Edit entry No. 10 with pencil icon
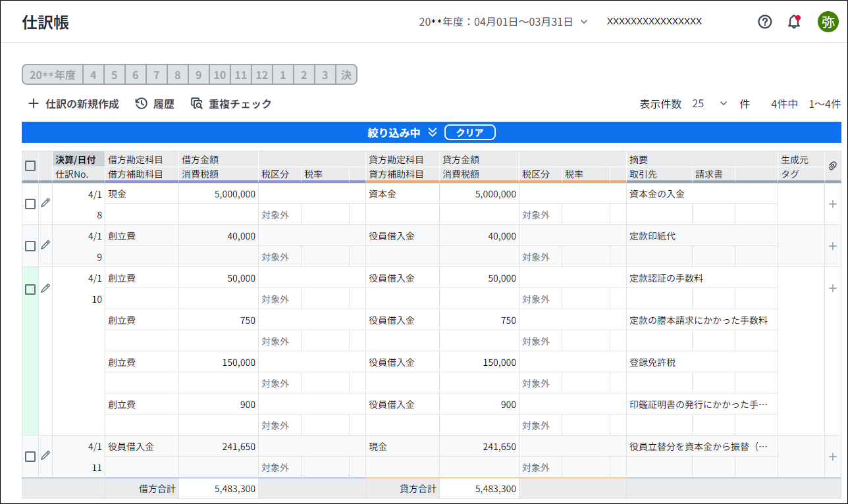Screen dimensions: 848x504 coord(45,288)
